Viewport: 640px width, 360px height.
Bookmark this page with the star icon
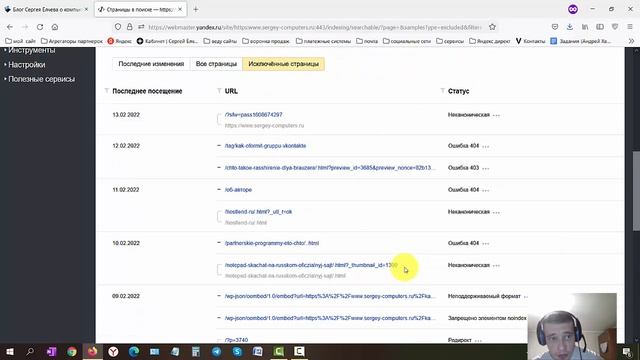(492, 27)
